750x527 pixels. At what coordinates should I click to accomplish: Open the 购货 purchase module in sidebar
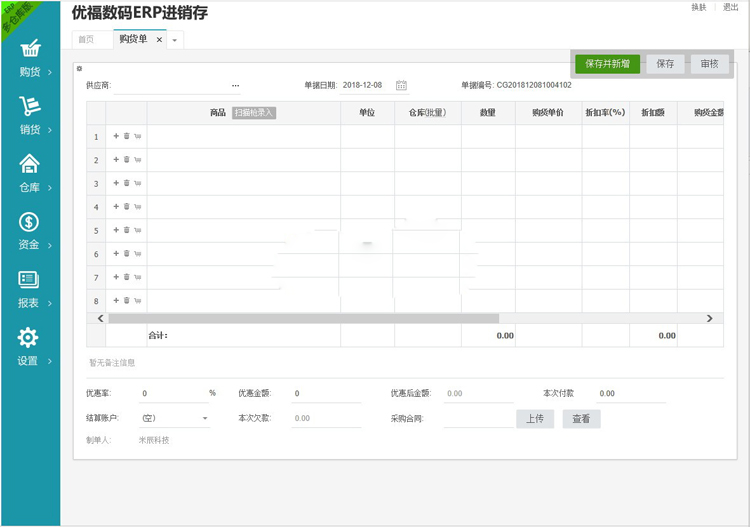30,58
